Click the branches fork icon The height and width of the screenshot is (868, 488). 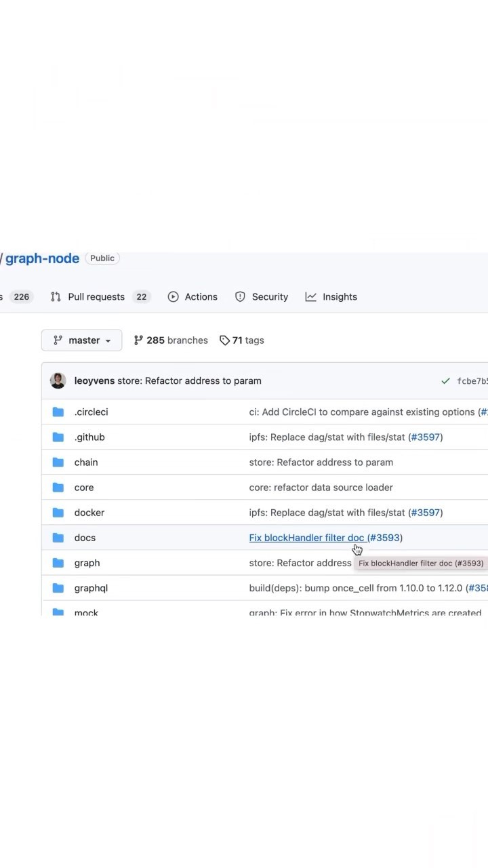138,340
